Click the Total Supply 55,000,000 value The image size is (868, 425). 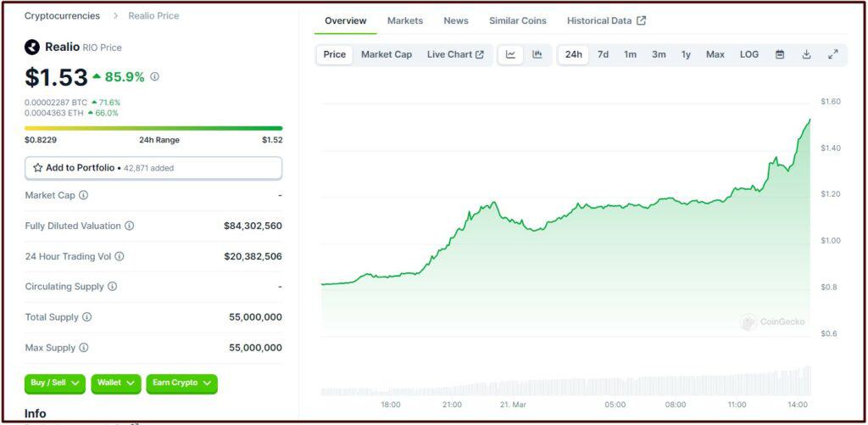pyautogui.click(x=255, y=317)
